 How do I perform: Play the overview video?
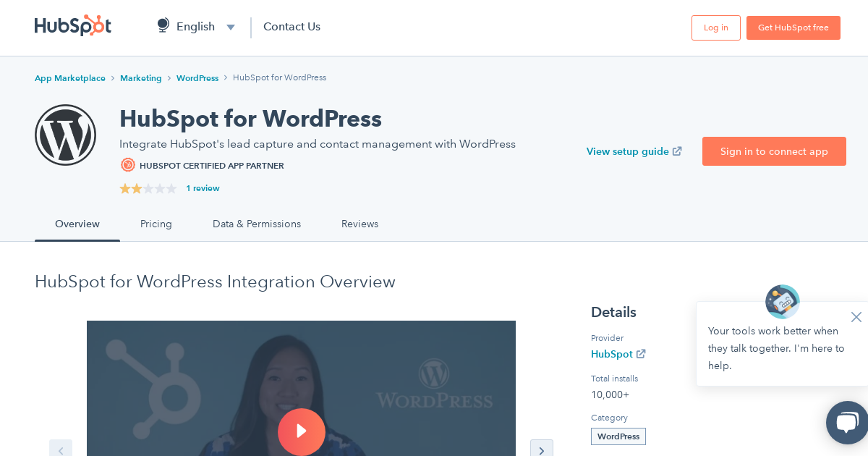click(301, 431)
